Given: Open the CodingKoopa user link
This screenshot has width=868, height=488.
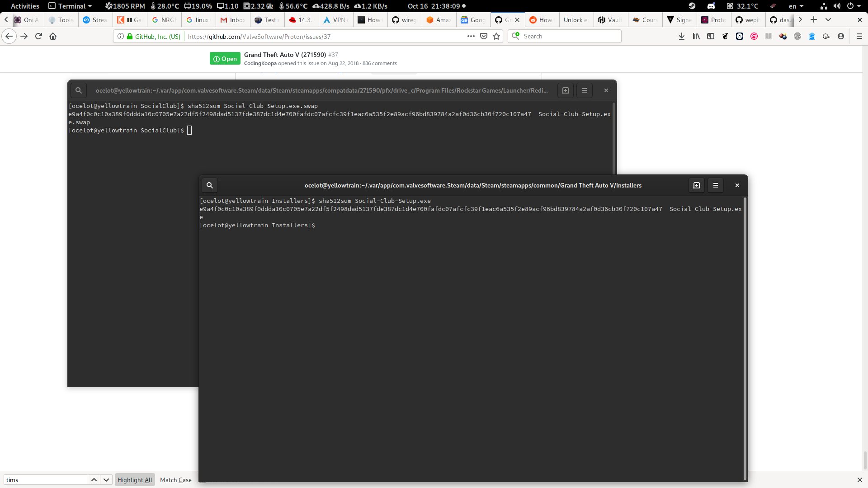Looking at the screenshot, I should point(260,63).
